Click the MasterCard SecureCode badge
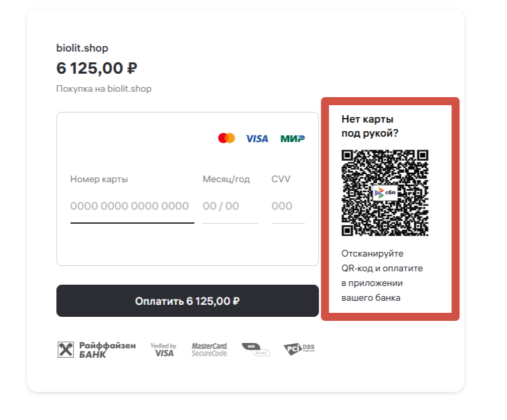The width and height of the screenshot is (507, 420). (210, 349)
